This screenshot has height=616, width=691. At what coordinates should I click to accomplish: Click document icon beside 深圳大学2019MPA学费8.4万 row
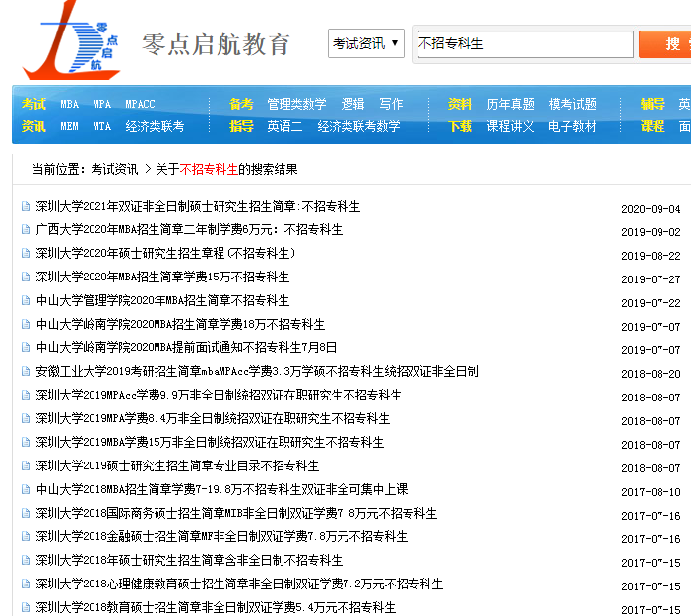click(x=26, y=418)
